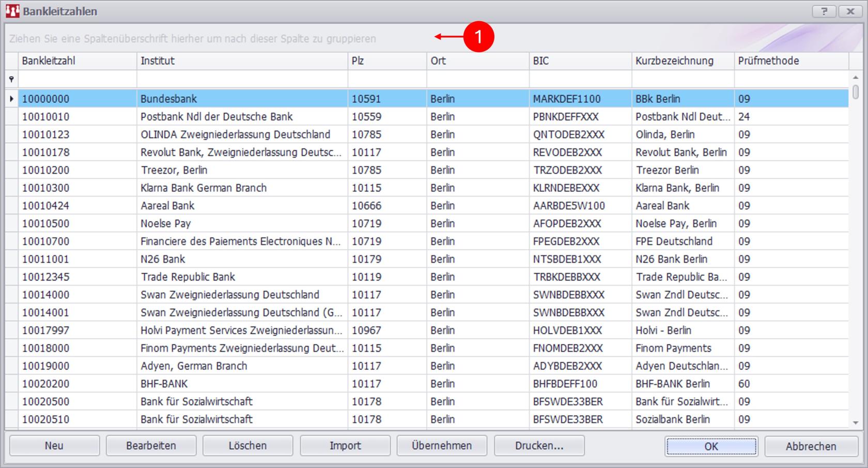Click the Übernehmen button
Screen dimensions: 868x468
tap(442, 445)
